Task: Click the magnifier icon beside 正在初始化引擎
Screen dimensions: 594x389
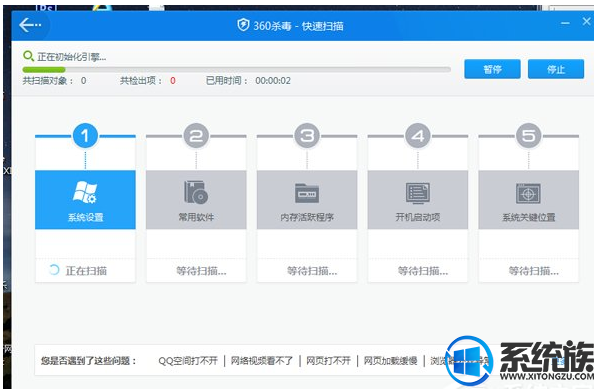Action: tap(28, 56)
